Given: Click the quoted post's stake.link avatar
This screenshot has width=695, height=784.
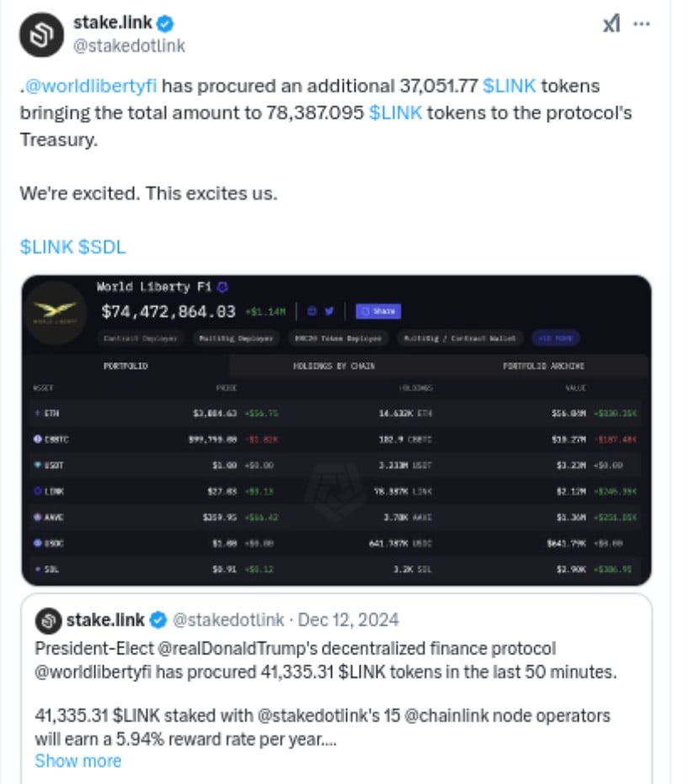Looking at the screenshot, I should pos(47,621).
